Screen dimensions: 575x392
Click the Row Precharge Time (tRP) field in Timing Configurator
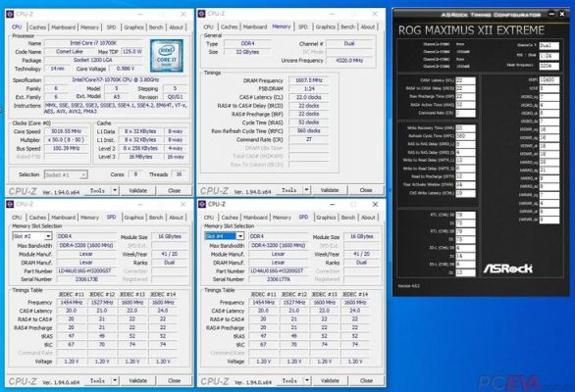point(465,97)
